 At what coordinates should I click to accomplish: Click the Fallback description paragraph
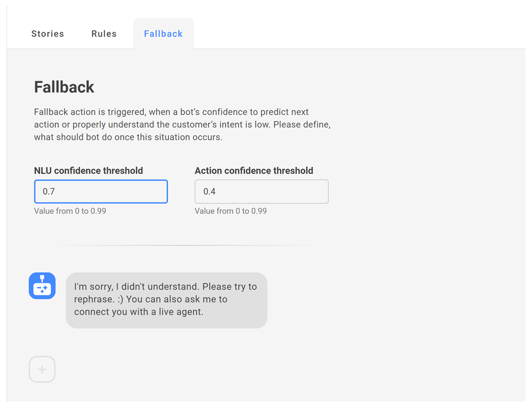tap(182, 125)
